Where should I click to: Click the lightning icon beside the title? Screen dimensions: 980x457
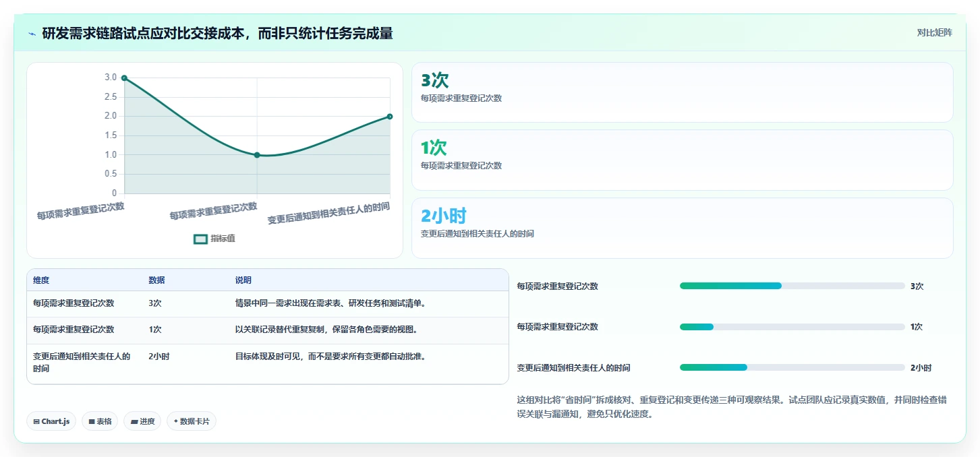(x=32, y=34)
